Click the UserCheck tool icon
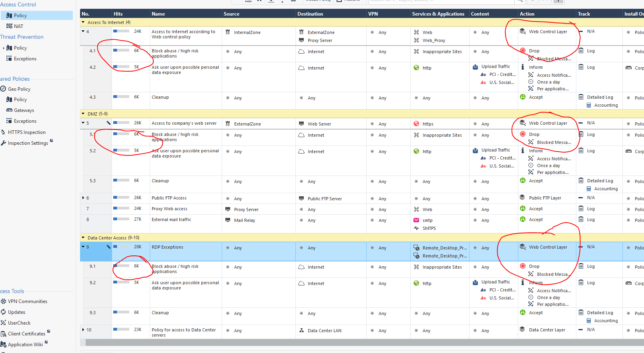Viewport: 644px width, 353px height. click(x=4, y=323)
